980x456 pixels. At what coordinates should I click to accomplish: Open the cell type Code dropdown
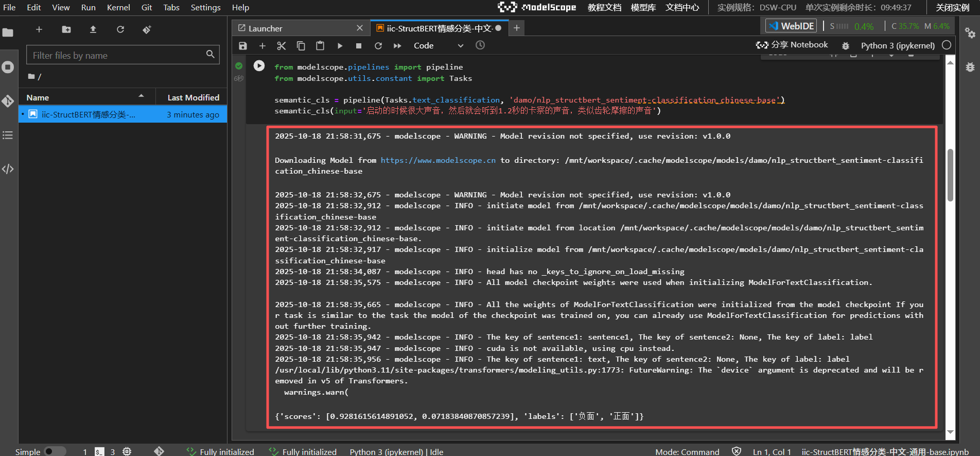[x=438, y=46]
